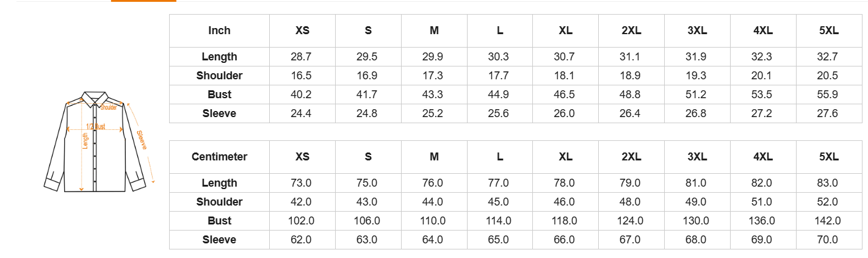Click the XS header in Centimeter table
868x258 pixels.
pyautogui.click(x=302, y=157)
